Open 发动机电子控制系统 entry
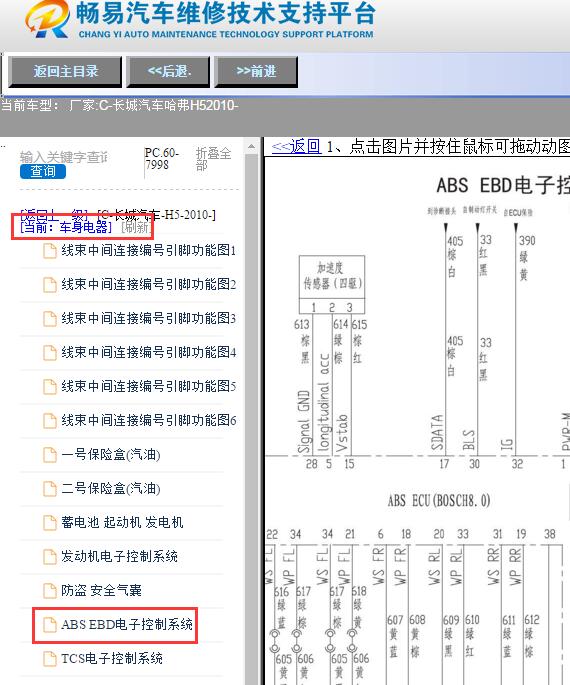This screenshot has height=685, width=570. [x=119, y=556]
